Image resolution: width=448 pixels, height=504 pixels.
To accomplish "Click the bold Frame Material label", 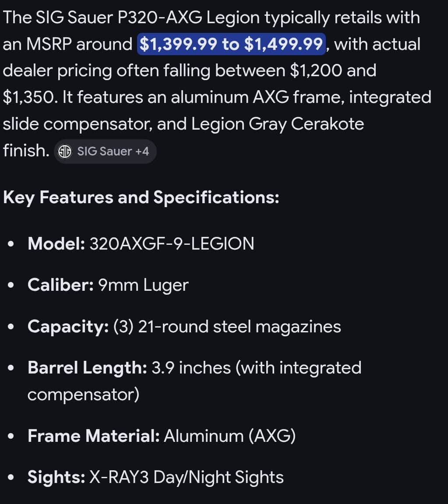I will coord(93,436).
